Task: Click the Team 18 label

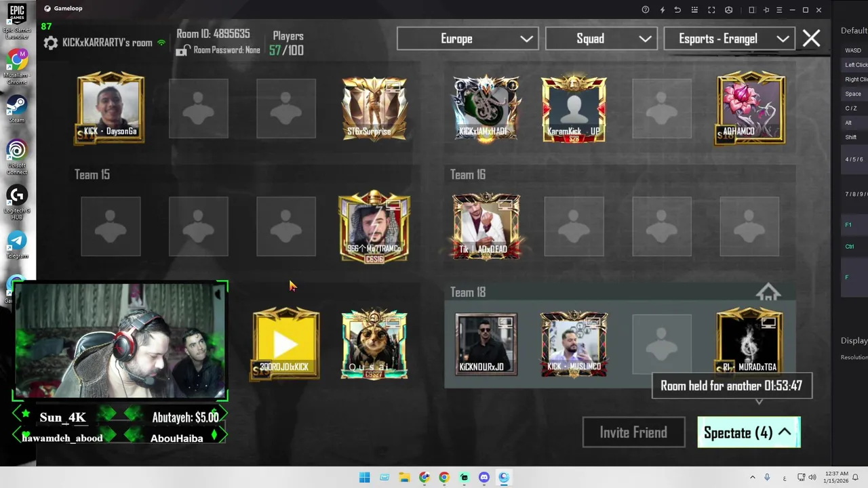Action: point(468,293)
